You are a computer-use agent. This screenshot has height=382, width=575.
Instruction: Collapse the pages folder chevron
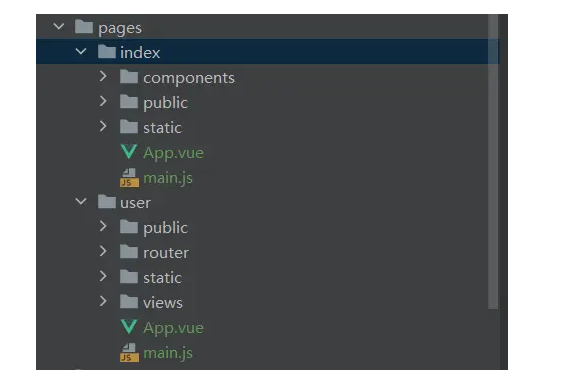[x=59, y=26]
